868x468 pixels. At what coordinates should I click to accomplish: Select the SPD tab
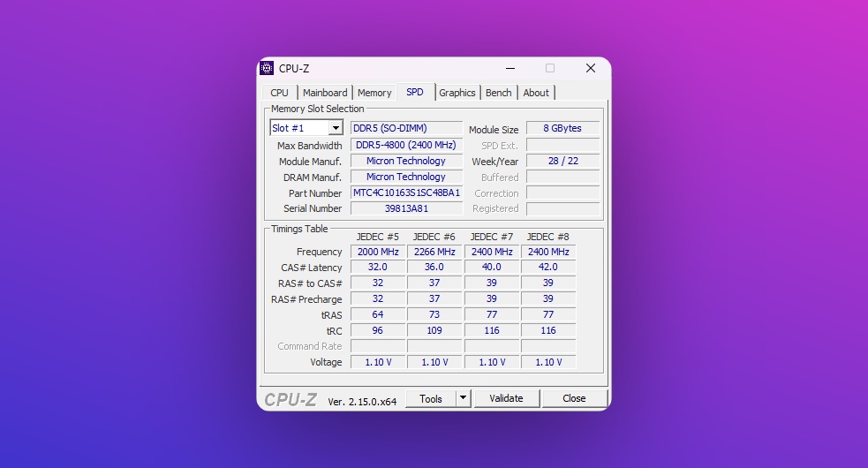coord(415,92)
